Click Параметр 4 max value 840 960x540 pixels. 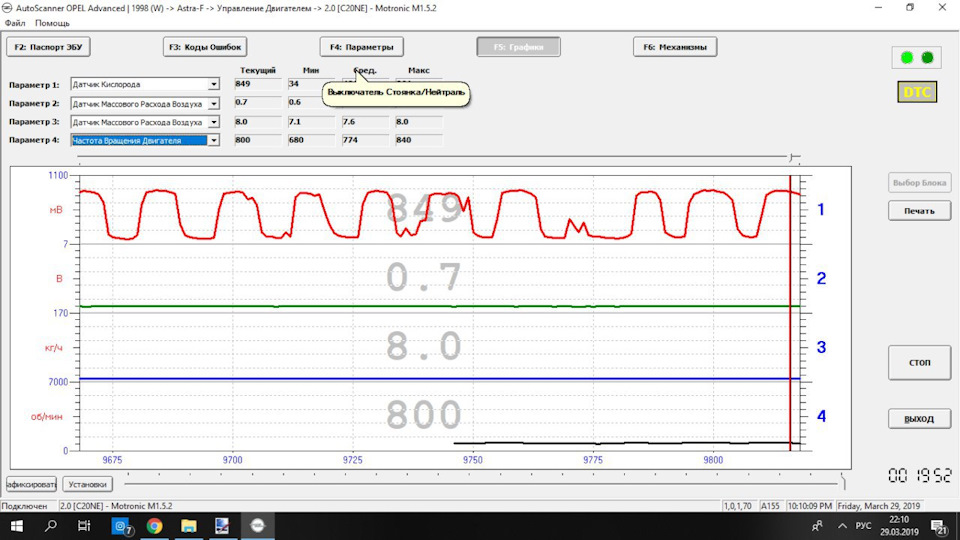(x=419, y=140)
